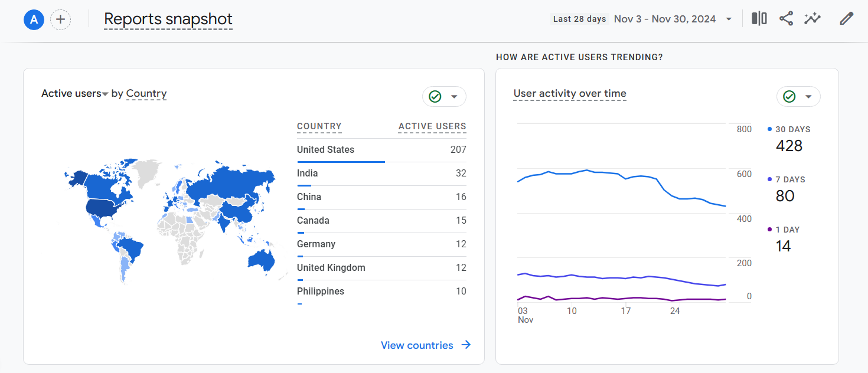The height and width of the screenshot is (373, 868).
Task: Customize report with the pencil icon
Action: click(x=847, y=19)
